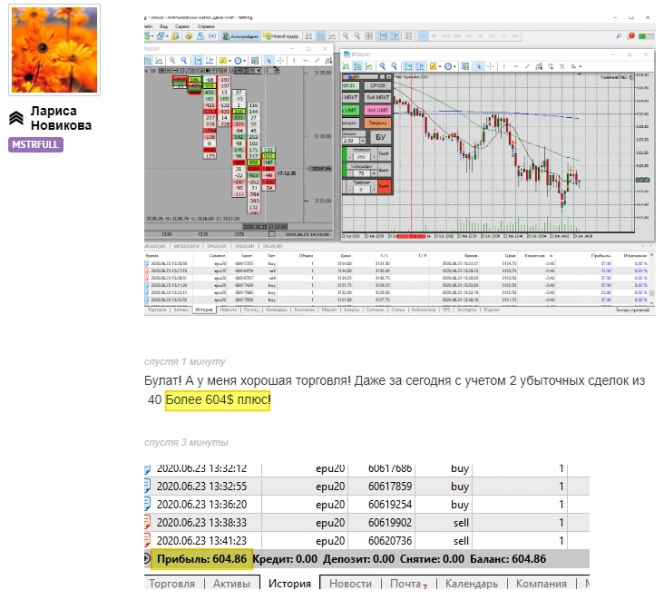Select horizontal line tool in left chart window
This screenshot has width=664, height=600.
point(305,61)
